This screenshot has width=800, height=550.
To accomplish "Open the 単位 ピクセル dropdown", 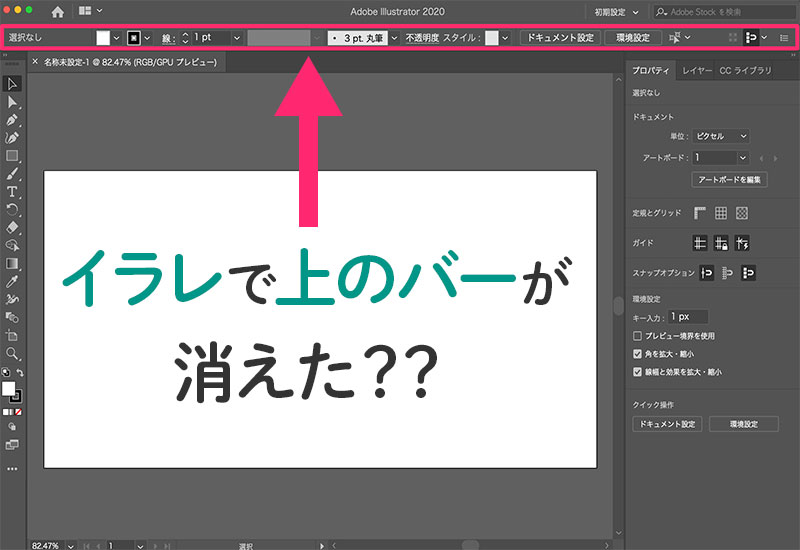I will point(721,136).
